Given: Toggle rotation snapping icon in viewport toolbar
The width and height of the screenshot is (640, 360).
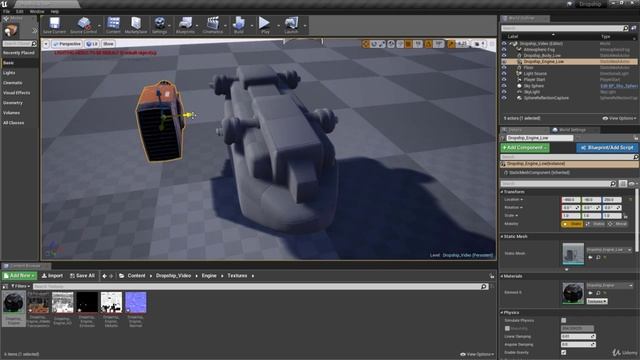Looking at the screenshot, I should (x=429, y=44).
